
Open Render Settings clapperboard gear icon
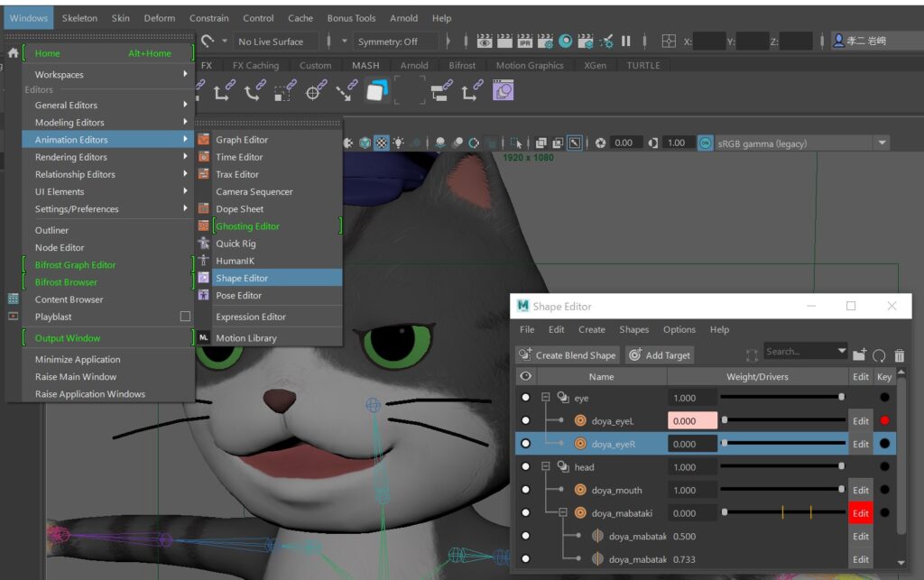point(545,41)
